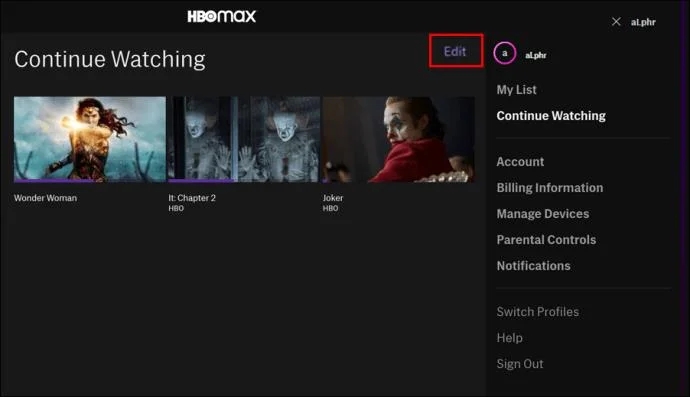Viewport: 690px width, 397px height.
Task: Click the Wonder Woman title text
Action: tap(45, 198)
